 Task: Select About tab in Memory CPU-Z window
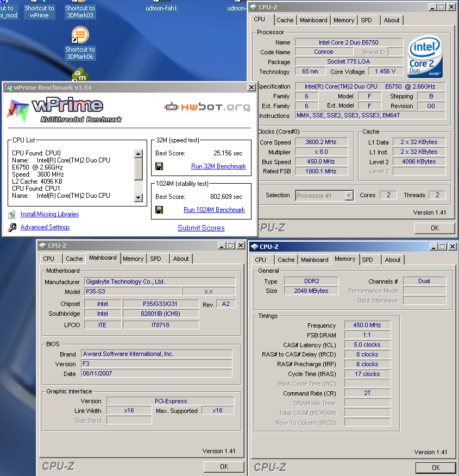click(x=393, y=260)
